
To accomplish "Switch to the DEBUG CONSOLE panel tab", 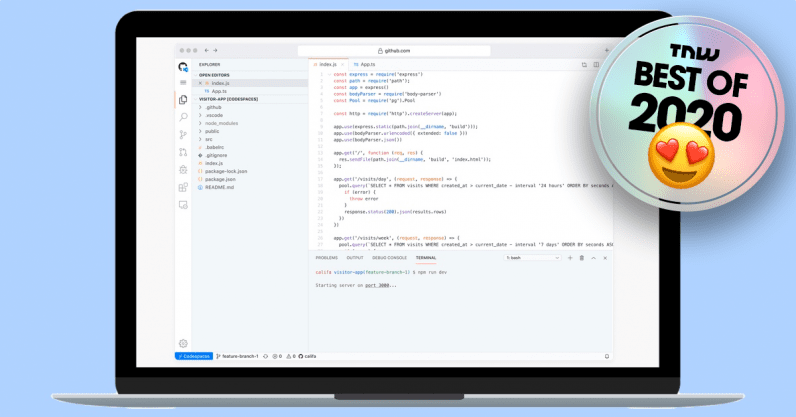I will coord(389,258).
